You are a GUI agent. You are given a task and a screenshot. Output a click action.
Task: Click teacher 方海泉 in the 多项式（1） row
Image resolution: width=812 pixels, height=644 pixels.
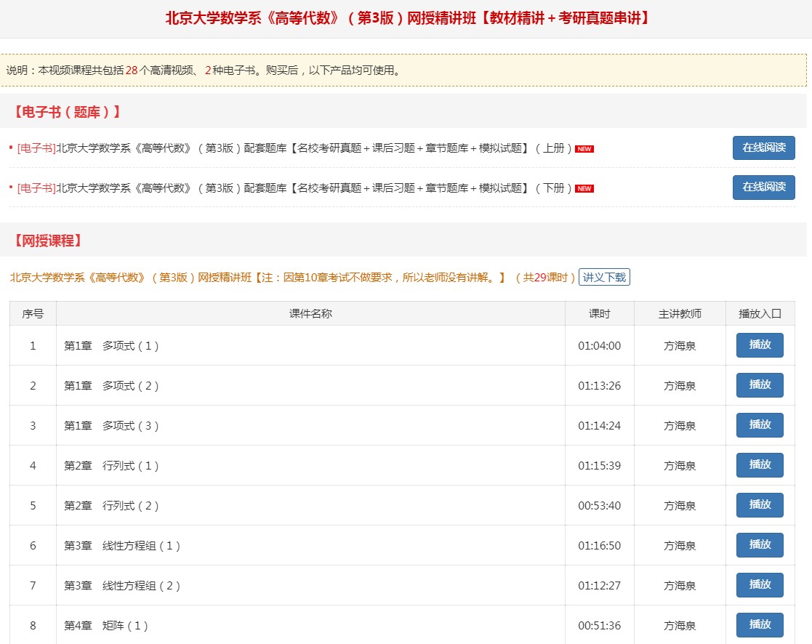(x=680, y=346)
